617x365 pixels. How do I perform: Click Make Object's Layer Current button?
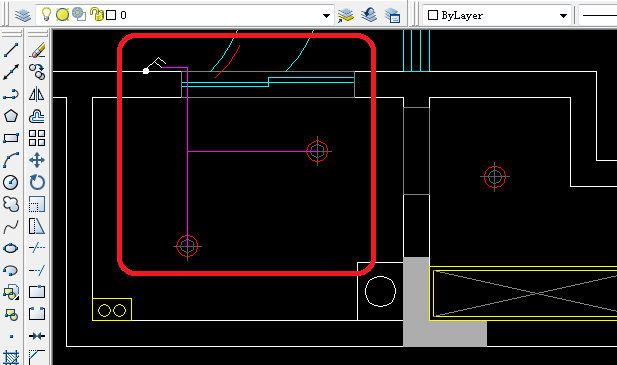pos(345,15)
